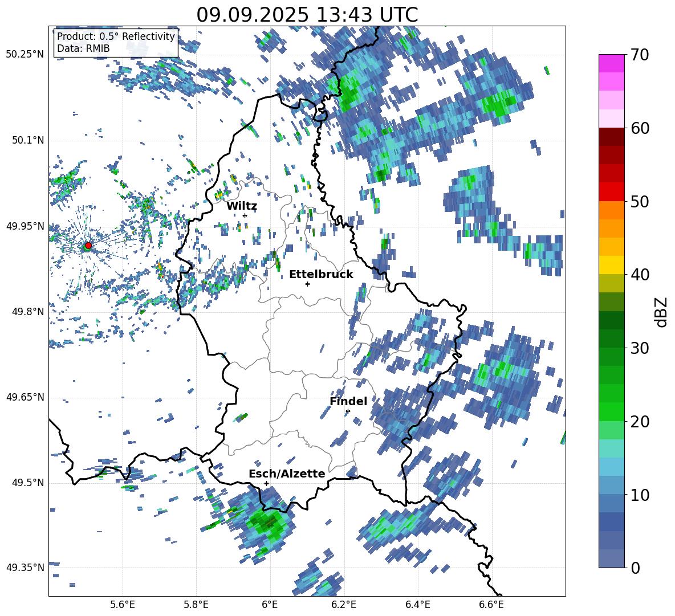The width and height of the screenshot is (675, 616).
Task: Click the dBZ colorbar label
Action: pyautogui.click(x=662, y=312)
